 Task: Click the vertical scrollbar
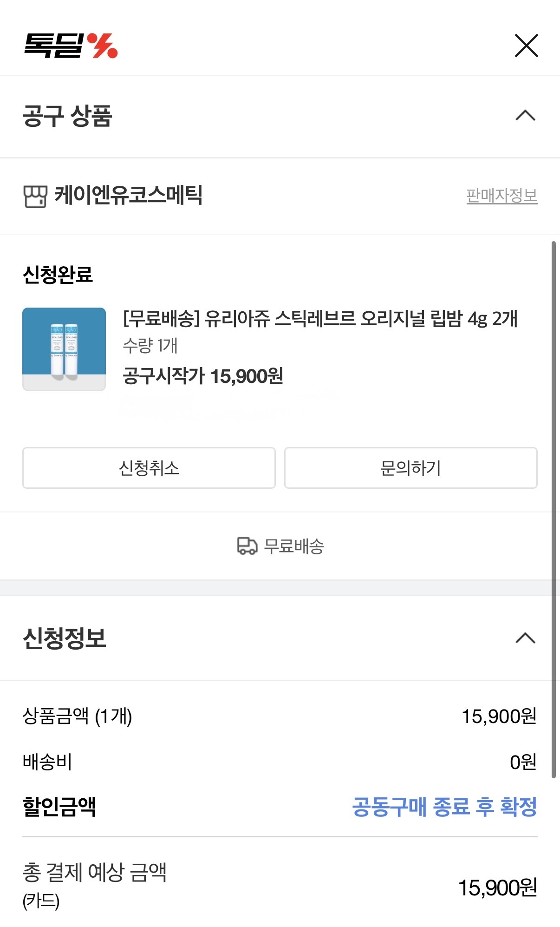553,509
